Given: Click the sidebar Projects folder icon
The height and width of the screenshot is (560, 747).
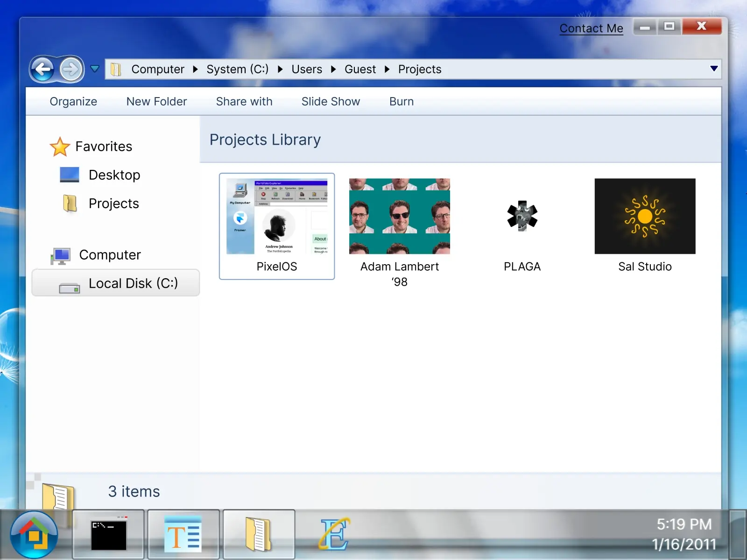Looking at the screenshot, I should (x=70, y=203).
